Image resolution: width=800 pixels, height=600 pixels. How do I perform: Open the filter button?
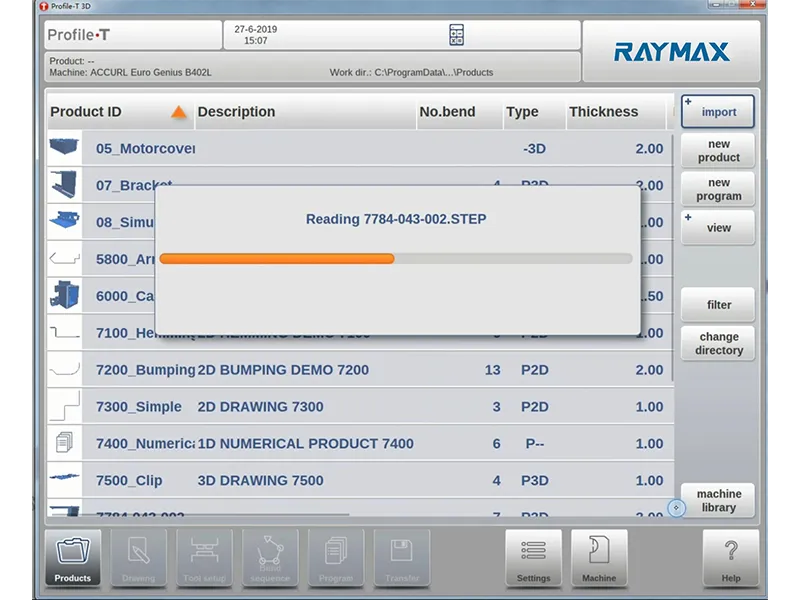click(x=718, y=305)
